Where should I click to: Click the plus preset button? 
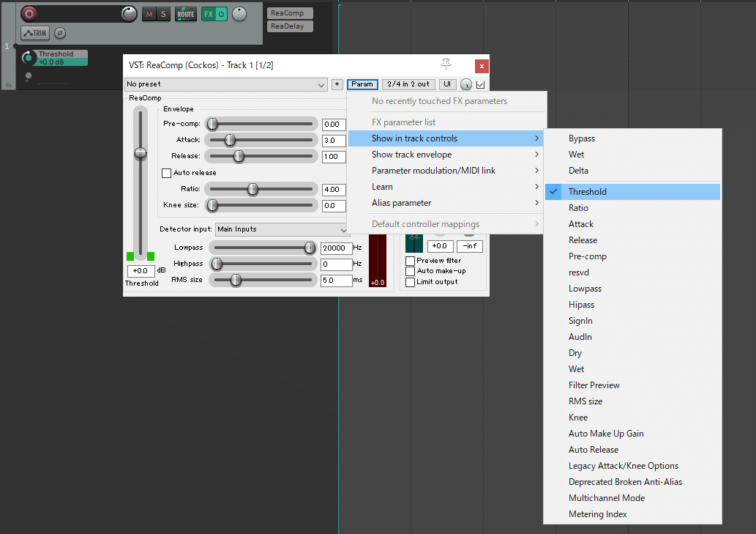tap(337, 84)
